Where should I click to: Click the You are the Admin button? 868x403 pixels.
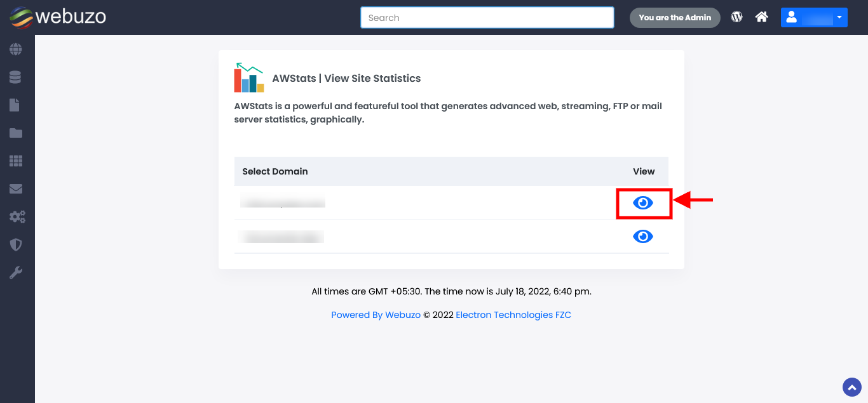pos(675,18)
